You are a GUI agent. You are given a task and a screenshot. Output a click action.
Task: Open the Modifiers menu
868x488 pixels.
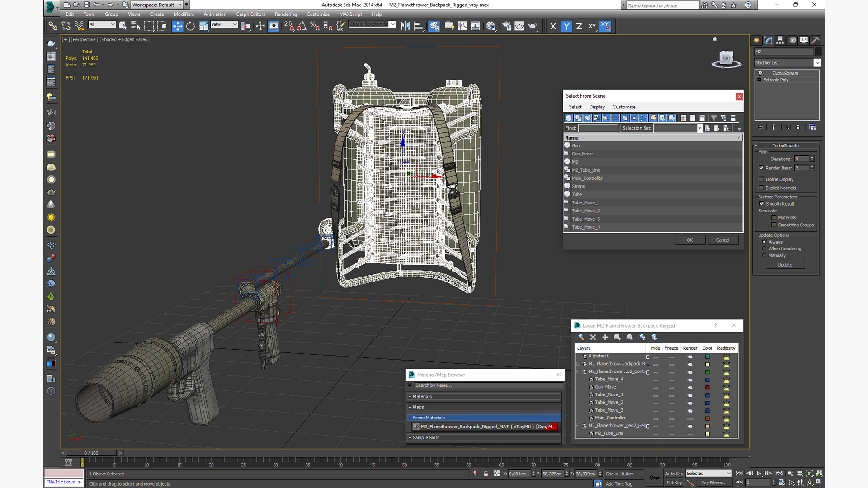click(184, 14)
